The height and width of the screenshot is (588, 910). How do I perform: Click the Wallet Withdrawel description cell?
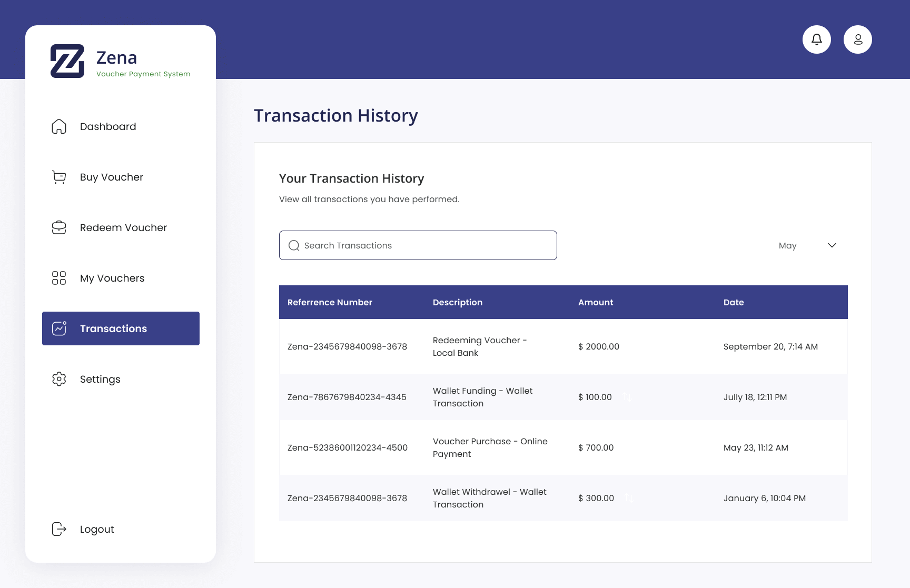point(490,498)
